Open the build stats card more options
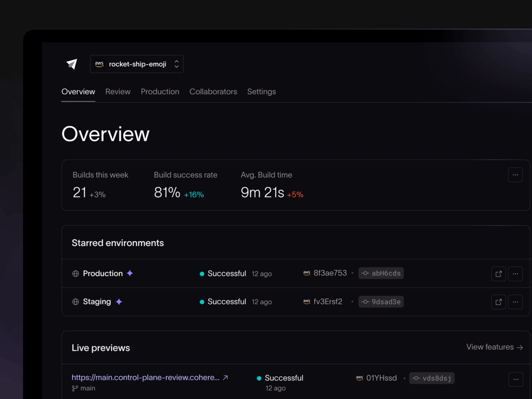This screenshot has width=532, height=399. (515, 175)
